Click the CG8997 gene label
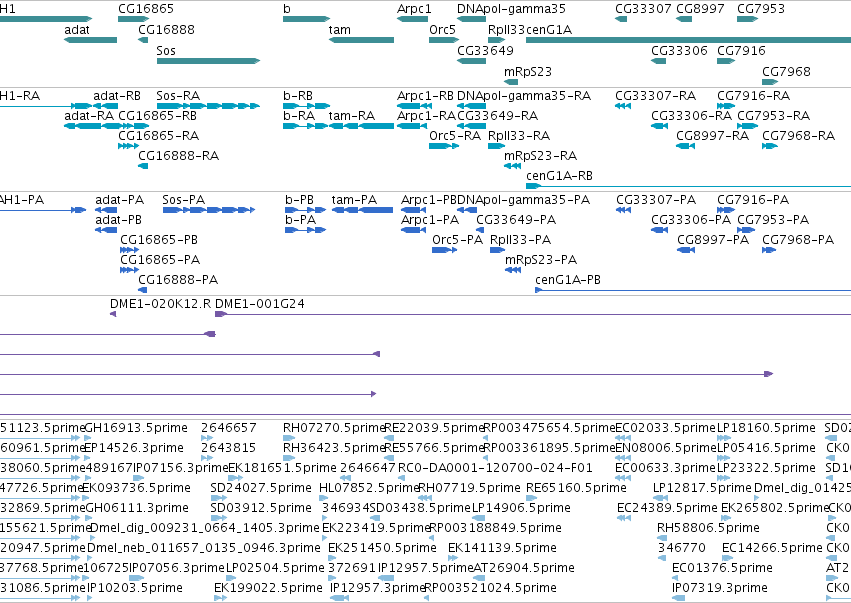851x603 pixels. pos(700,9)
